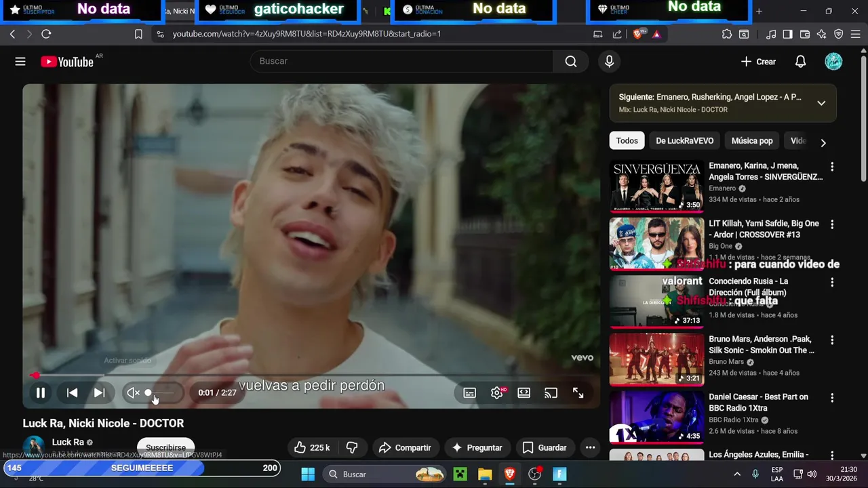Start voice search with the microphone

[609, 61]
